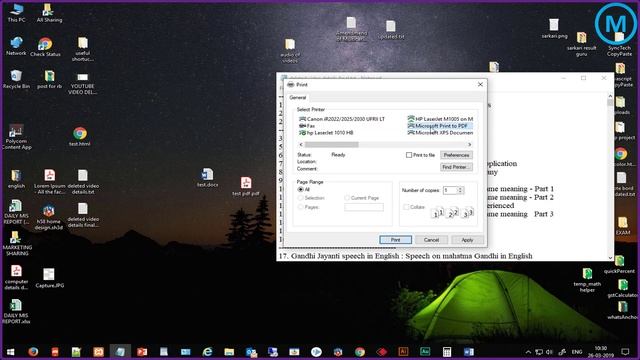Open Calculator from the taskbar
Screen dimensions: 640x360
click(447, 352)
